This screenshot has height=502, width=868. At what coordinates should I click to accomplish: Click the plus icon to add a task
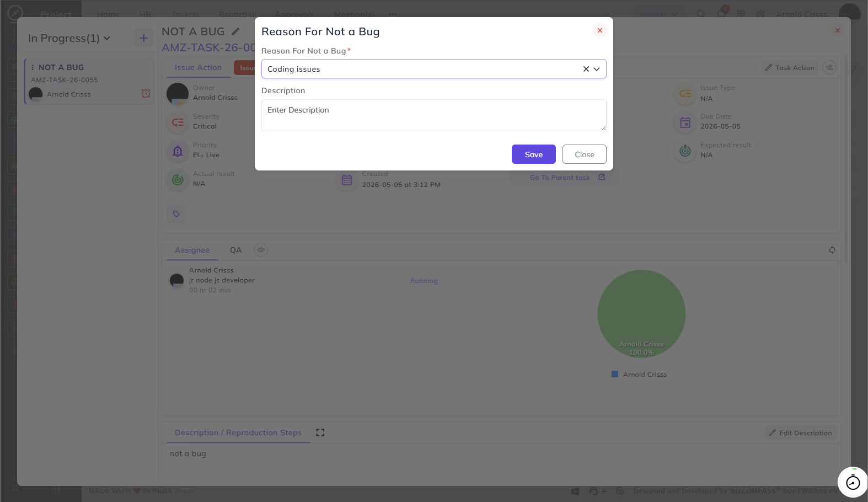(x=143, y=38)
